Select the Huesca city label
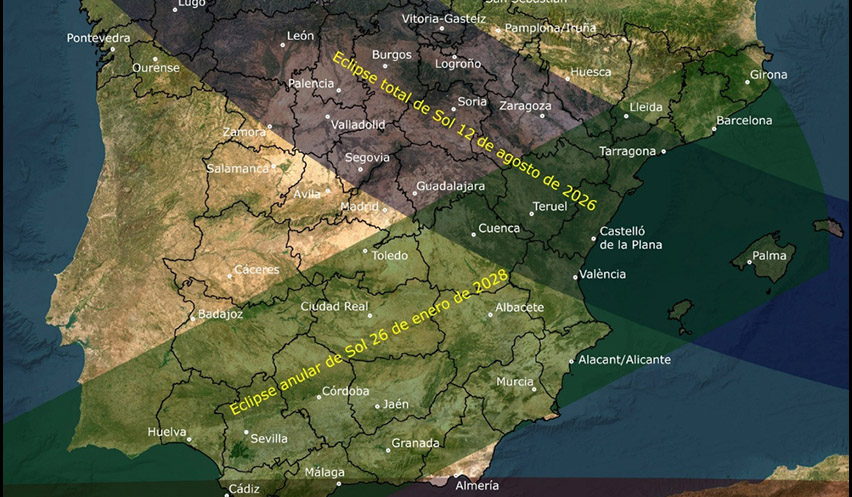The width and height of the screenshot is (852, 497). (x=591, y=72)
